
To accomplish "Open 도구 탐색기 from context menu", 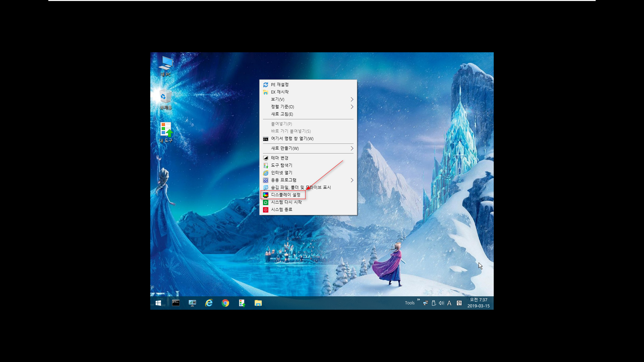I will pyautogui.click(x=308, y=165).
